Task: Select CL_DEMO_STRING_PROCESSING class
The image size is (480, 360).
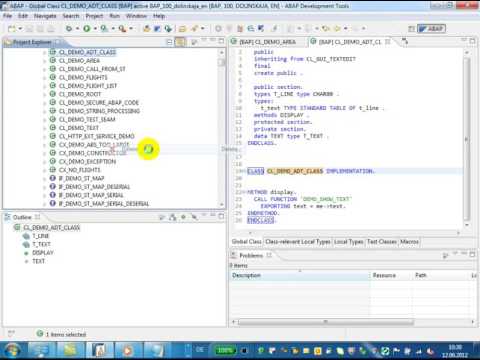Action: [99, 111]
